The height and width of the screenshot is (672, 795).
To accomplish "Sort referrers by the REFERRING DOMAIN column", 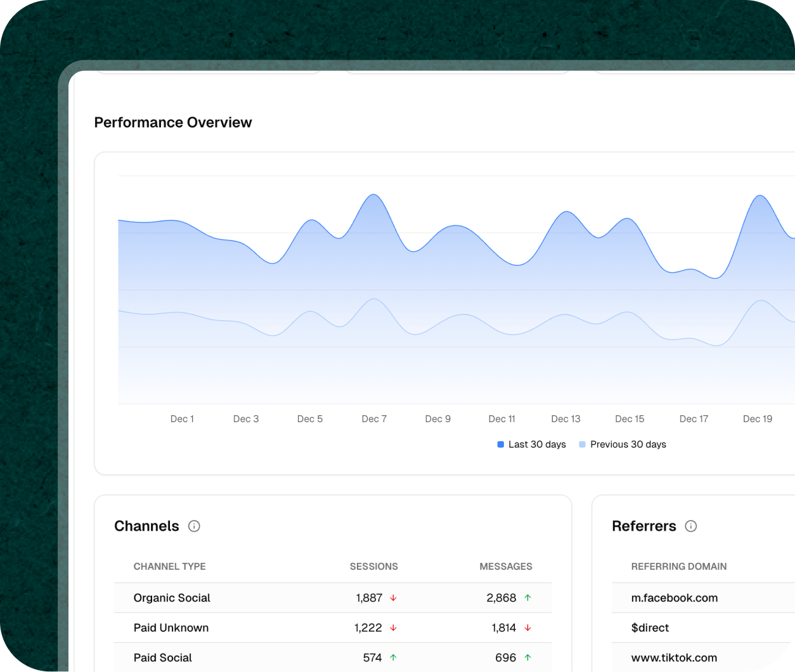I will [679, 566].
